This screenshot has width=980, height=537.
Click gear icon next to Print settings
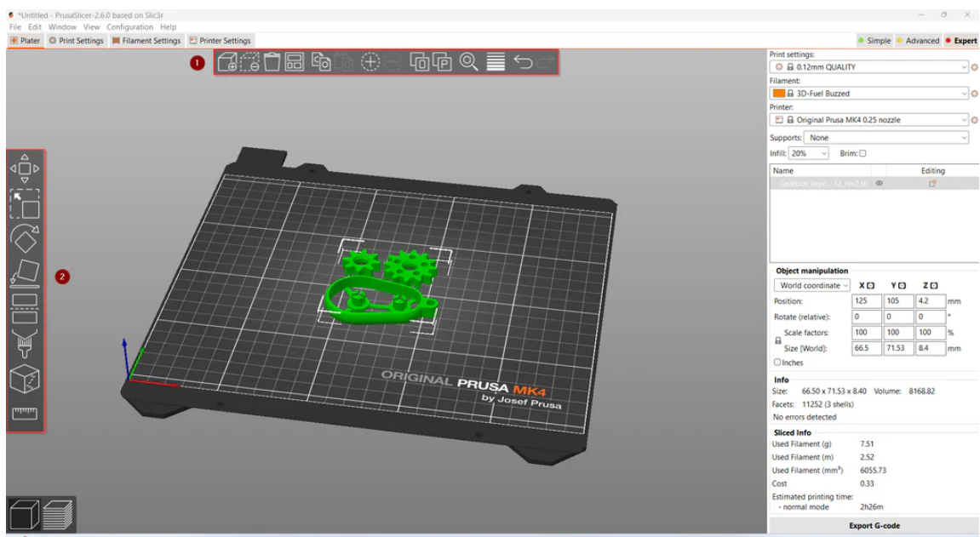coord(974,67)
